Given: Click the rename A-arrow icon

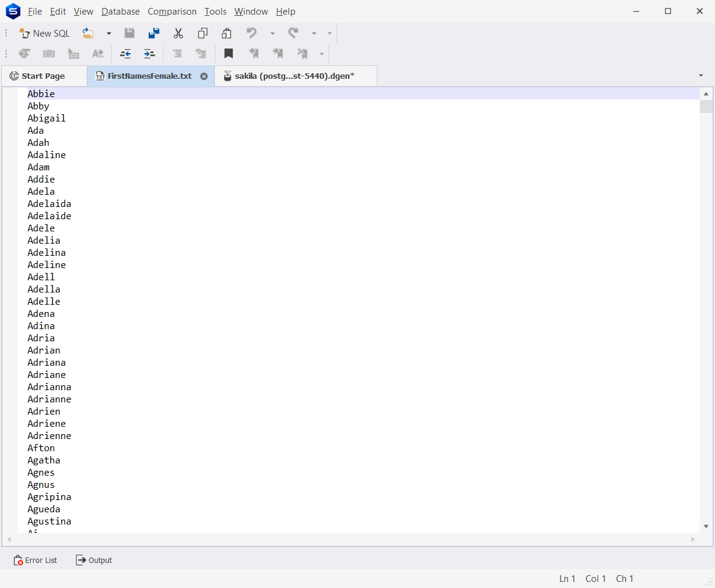Looking at the screenshot, I should [98, 53].
